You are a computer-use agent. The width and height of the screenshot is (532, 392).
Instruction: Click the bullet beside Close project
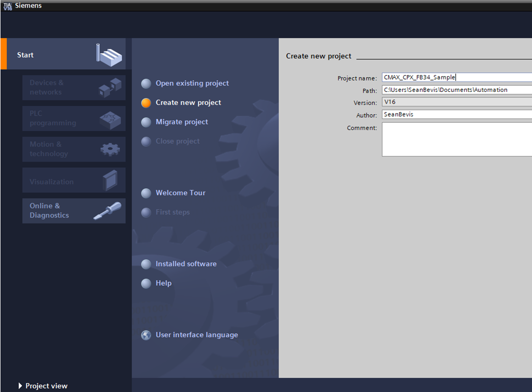tap(146, 141)
